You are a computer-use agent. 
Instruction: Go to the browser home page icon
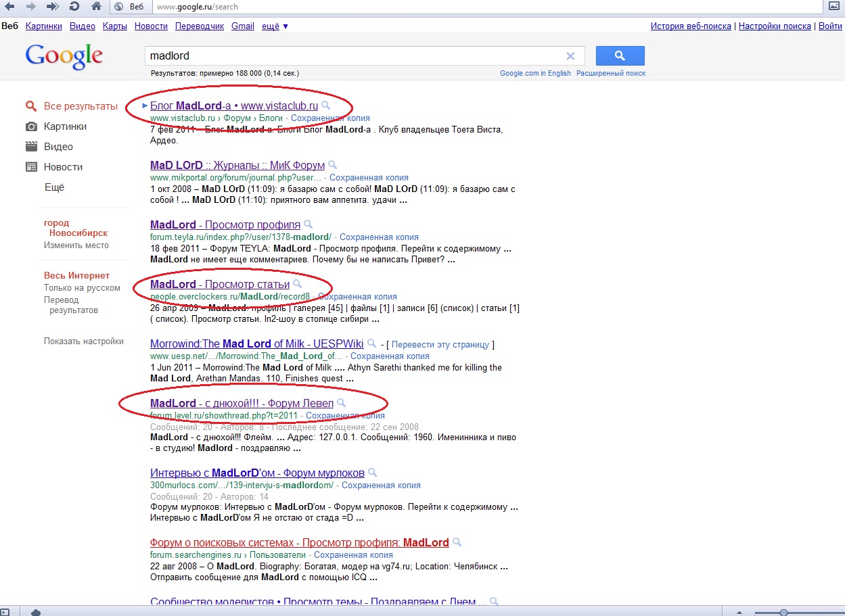click(x=96, y=7)
